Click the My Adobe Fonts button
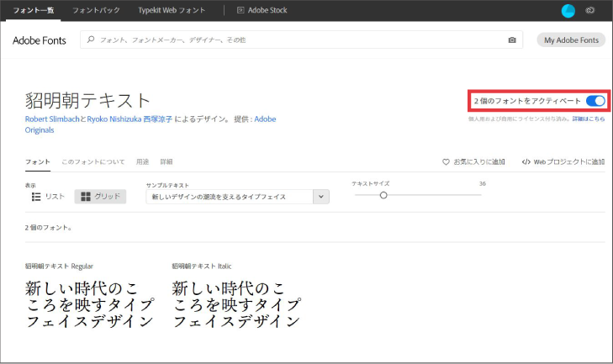Viewport: 613px width, 364px height. coord(571,40)
